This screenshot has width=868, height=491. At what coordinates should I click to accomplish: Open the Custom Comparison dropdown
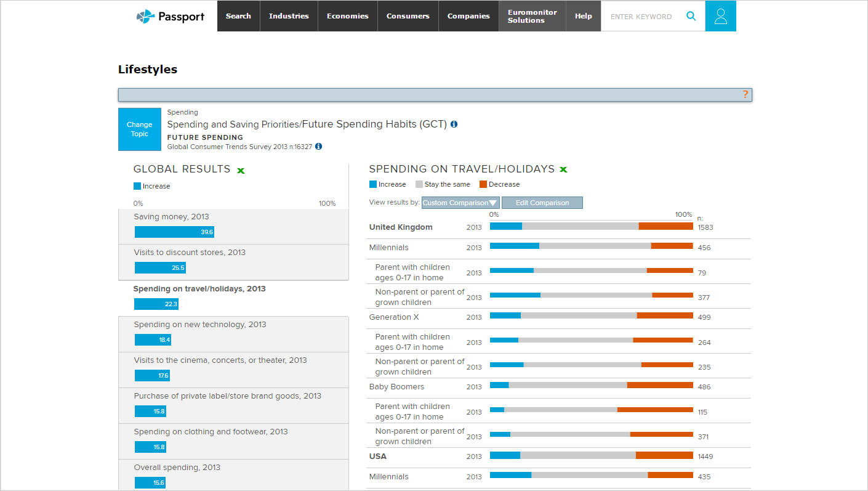(x=460, y=203)
